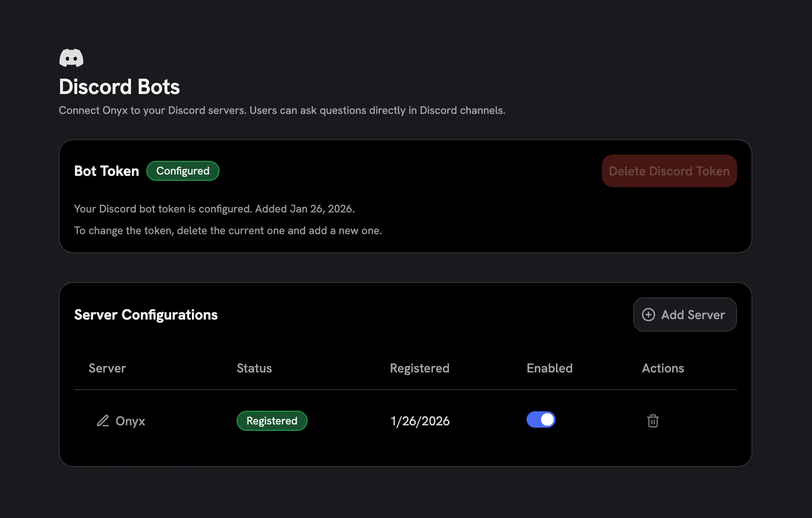The height and width of the screenshot is (518, 812).
Task: Click the Configured status badge
Action: coord(182,171)
